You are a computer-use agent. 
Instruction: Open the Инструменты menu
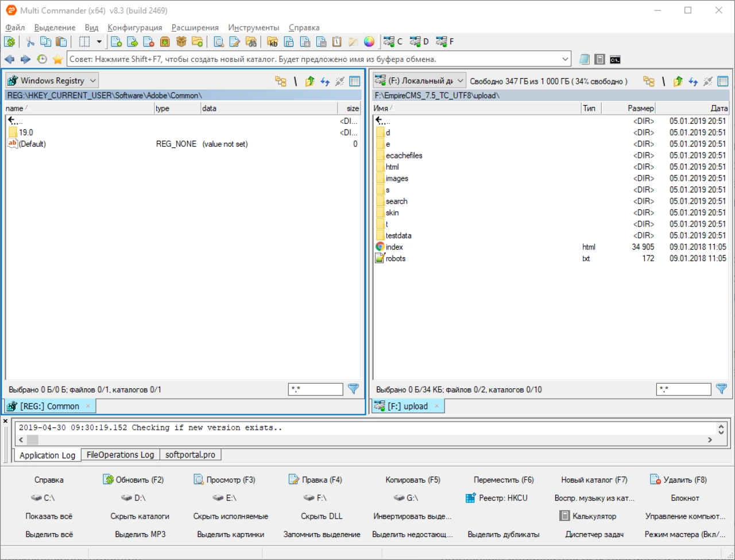(253, 28)
